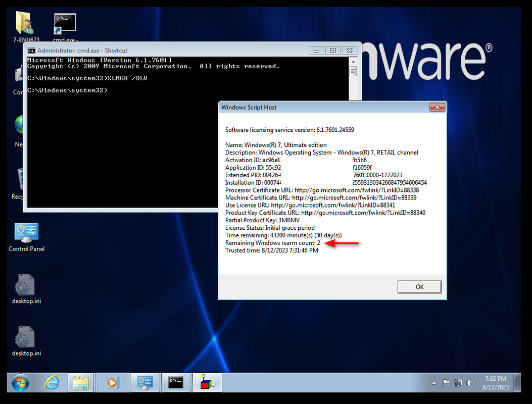This screenshot has width=532, height=404.
Task: Click the Product Key Certificate URL line
Action: click(x=325, y=213)
